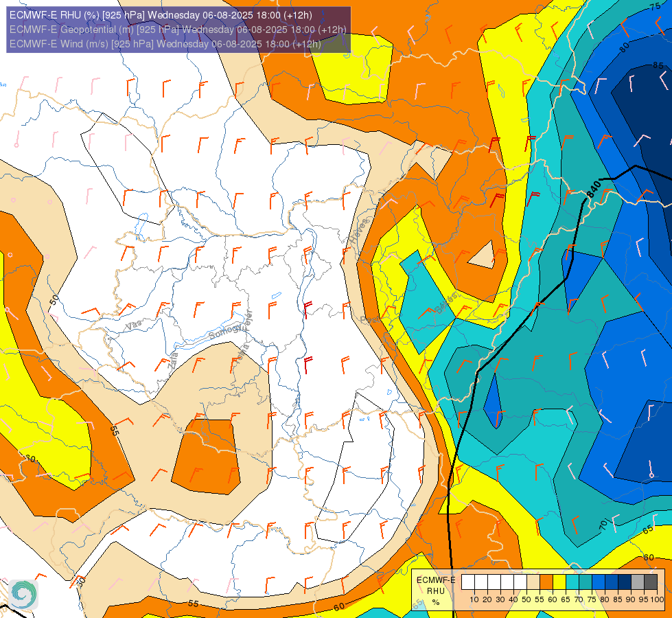Click the Tolna county name on the map
This screenshot has height=618, width=672.
tap(242, 352)
